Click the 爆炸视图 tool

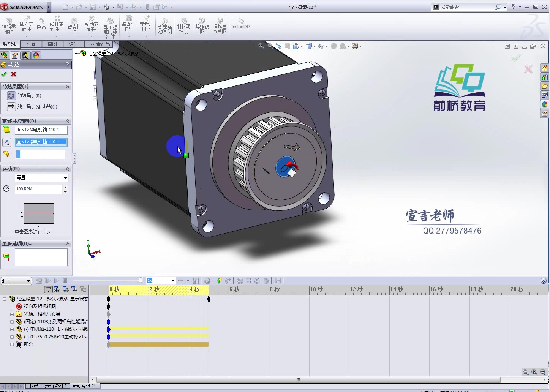pyautogui.click(x=202, y=26)
